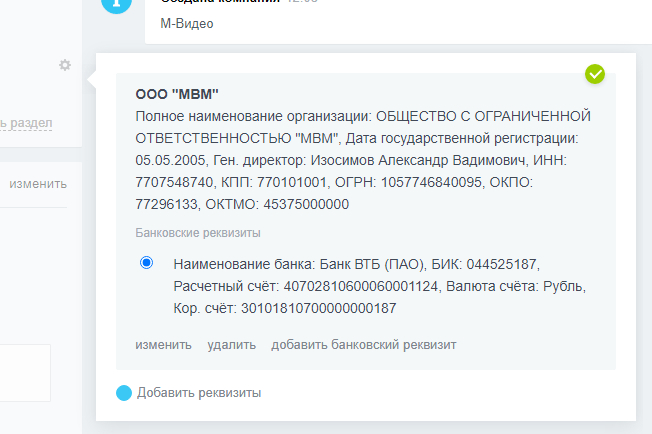652x434 pixels.
Task: Click the удалить link in requisites card
Action: point(232,345)
